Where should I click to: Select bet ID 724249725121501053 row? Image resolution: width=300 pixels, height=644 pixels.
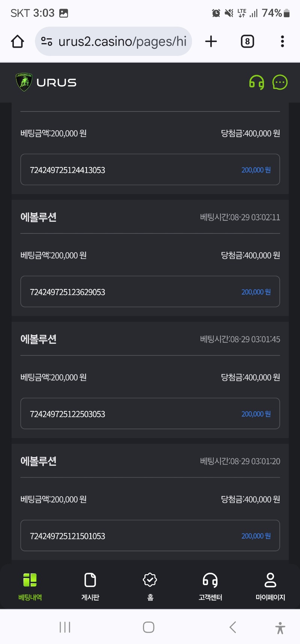[x=150, y=536]
